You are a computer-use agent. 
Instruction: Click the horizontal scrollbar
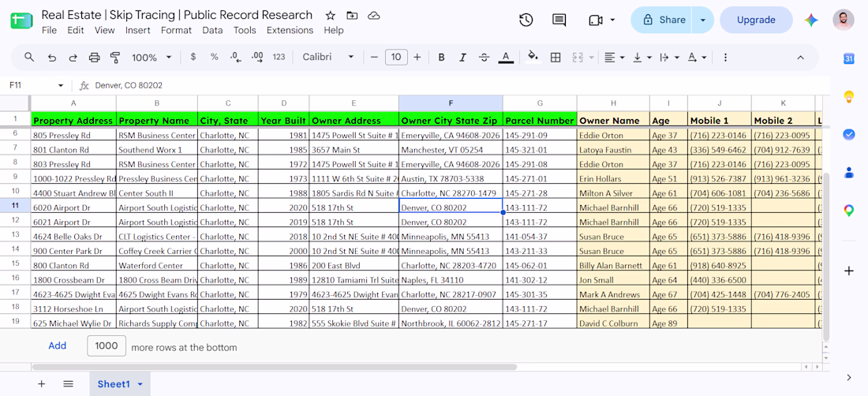click(275, 367)
